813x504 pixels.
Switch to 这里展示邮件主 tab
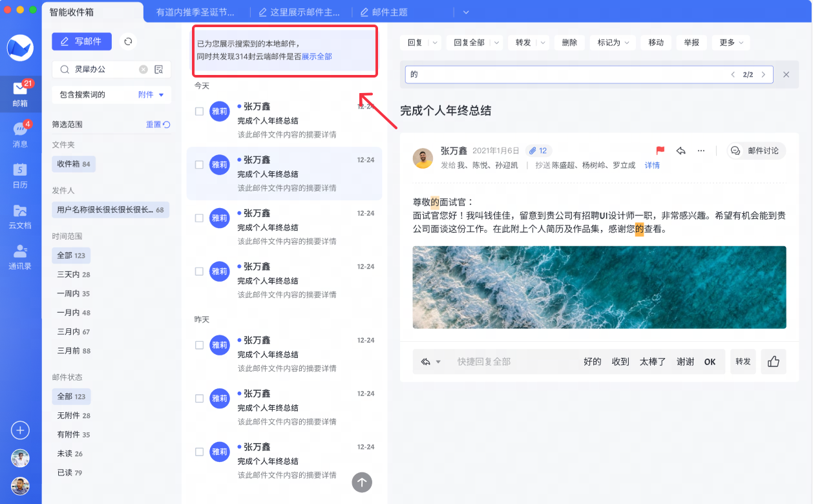pyautogui.click(x=299, y=12)
